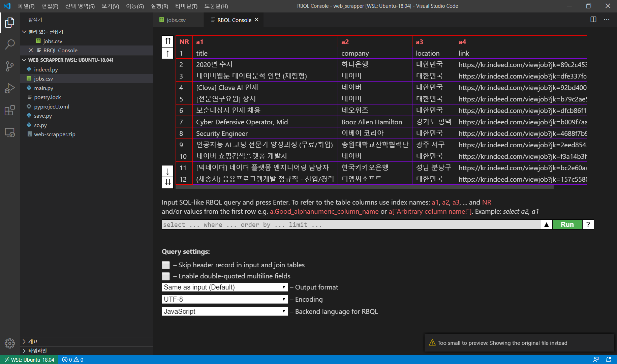The width and height of the screenshot is (617, 364).
Task: Click WSL Ubuntu-18.04 remote indicator
Action: click(x=29, y=360)
